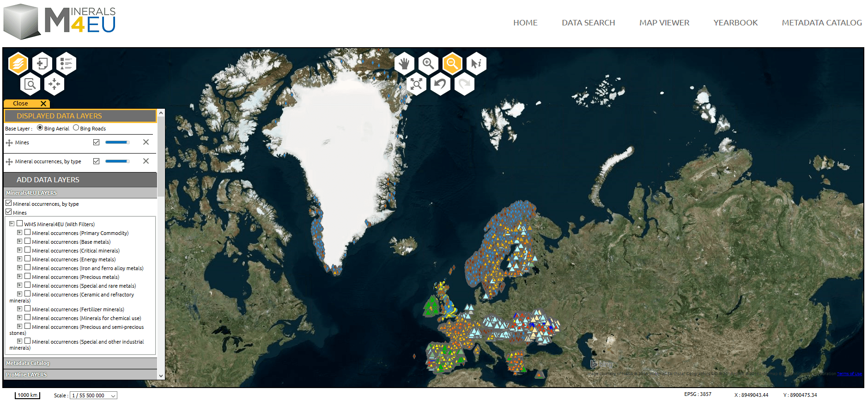Expand Iron and ferro alloy metals node
868x401 pixels.
coord(19,268)
